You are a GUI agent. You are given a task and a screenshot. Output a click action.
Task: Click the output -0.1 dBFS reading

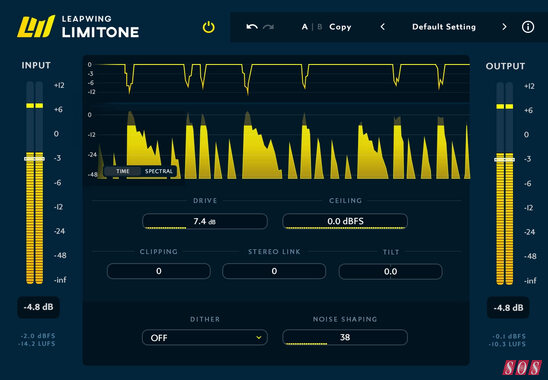(509, 336)
